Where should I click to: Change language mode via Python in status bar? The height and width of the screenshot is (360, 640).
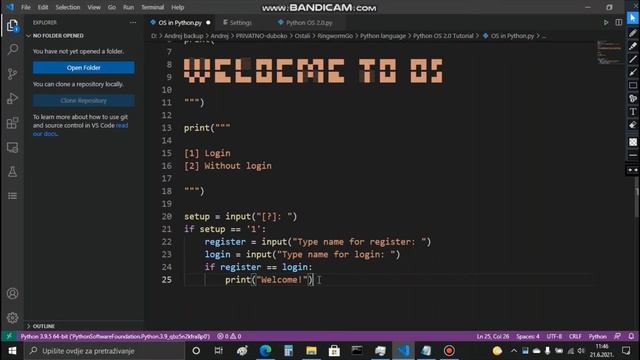[x=598, y=336]
